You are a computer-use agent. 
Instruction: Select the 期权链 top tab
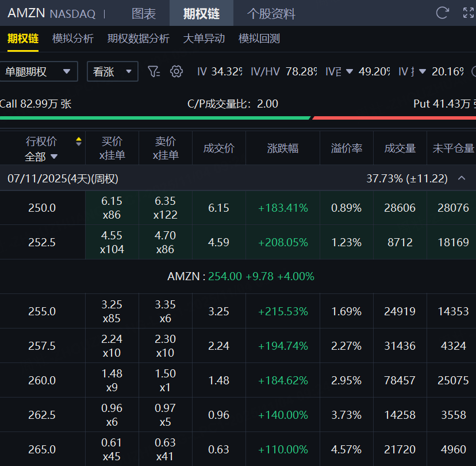[x=201, y=13]
